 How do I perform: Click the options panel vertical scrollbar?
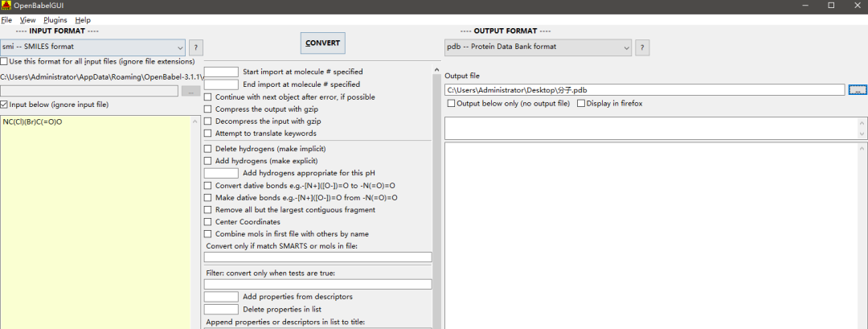tap(436, 196)
